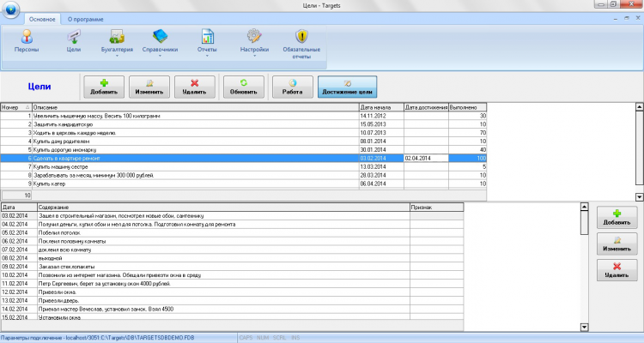Switch to the О программе tab
This screenshot has height=343, width=644.
(x=85, y=19)
